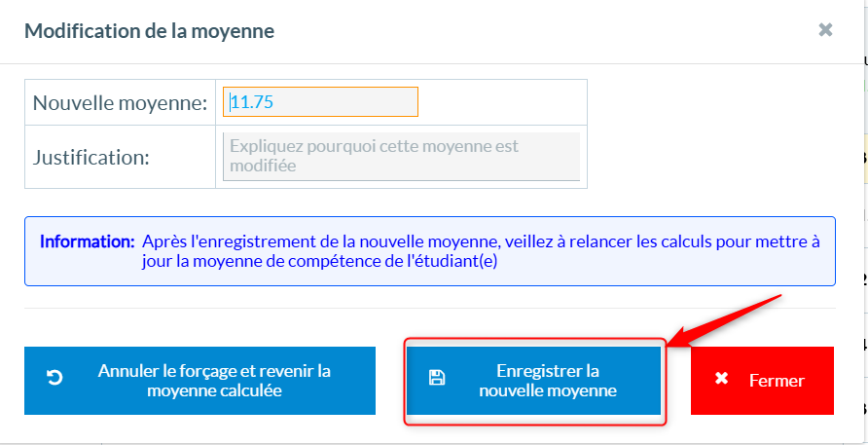Click the Justification label
Viewport: 868px width, 445px height.
(x=91, y=157)
